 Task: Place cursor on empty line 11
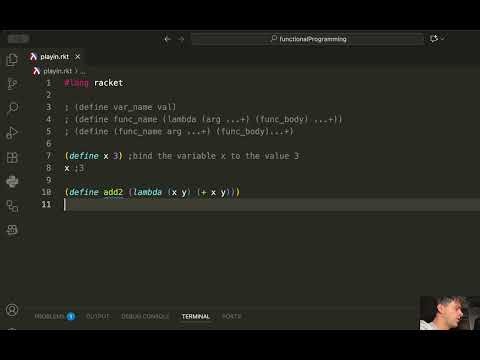pos(272,204)
